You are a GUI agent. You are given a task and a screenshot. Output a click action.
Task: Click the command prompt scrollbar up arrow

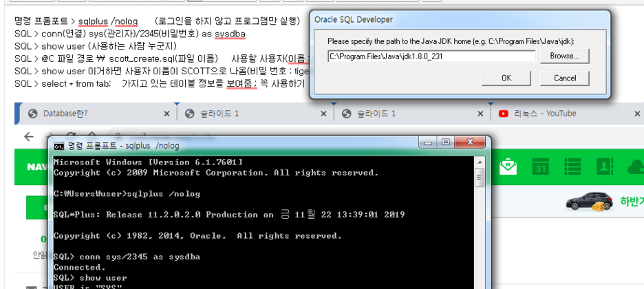point(479,162)
